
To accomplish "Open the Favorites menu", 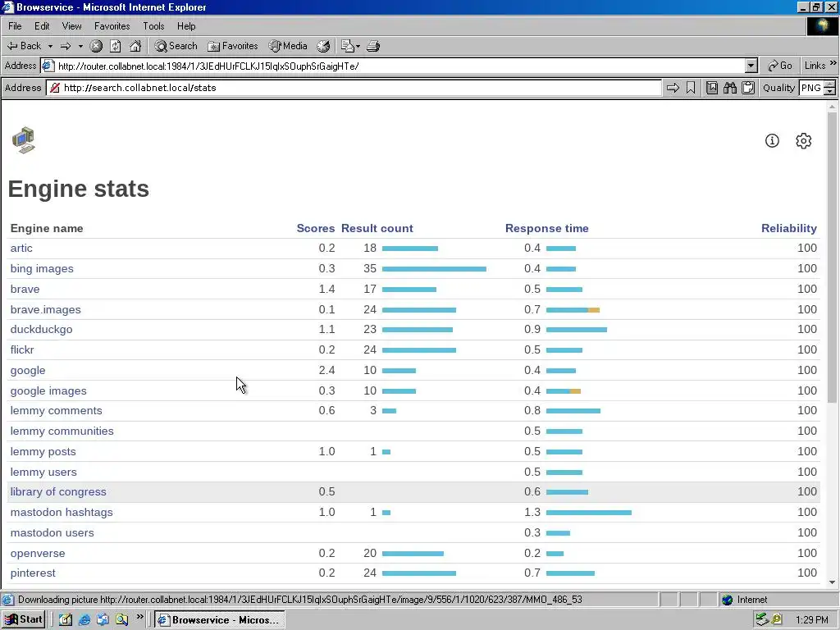I will 112,26.
